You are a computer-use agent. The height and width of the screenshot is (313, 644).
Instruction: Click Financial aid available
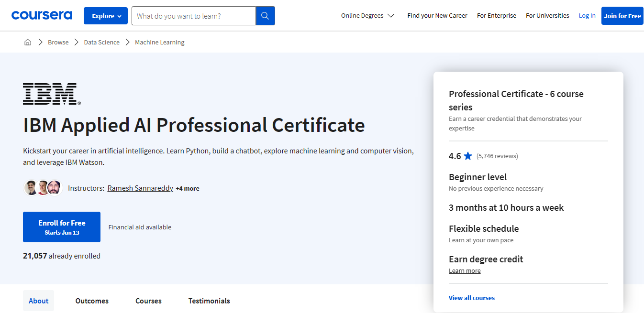point(140,227)
